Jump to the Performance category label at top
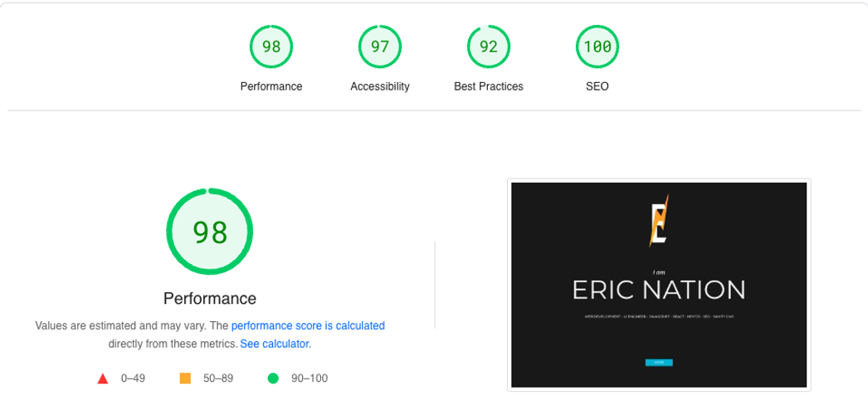868x415 pixels. [271, 86]
